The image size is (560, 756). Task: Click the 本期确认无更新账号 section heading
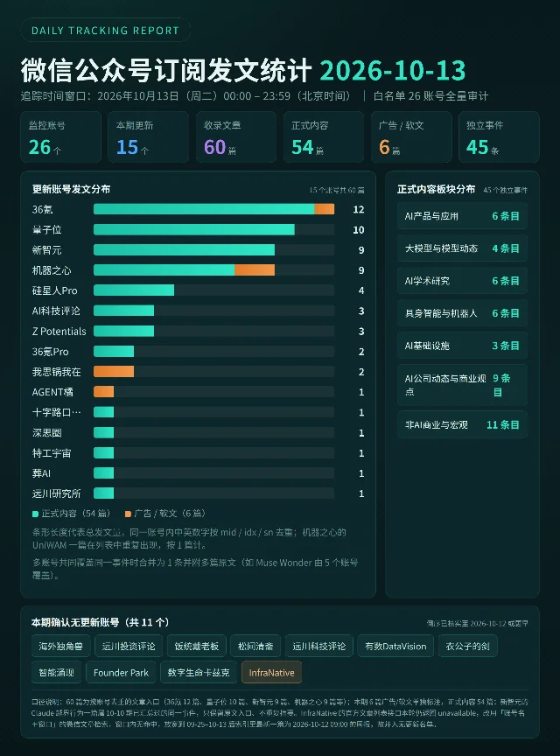pos(101,622)
